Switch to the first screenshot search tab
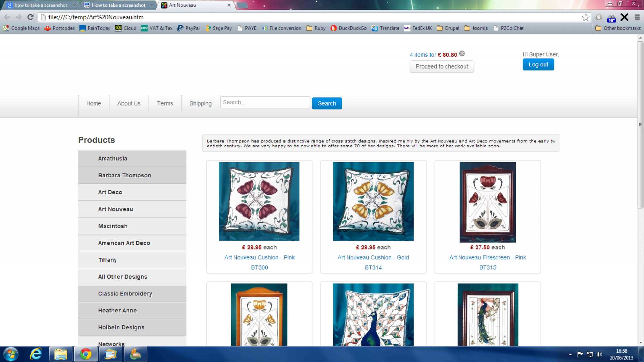 pos(40,5)
